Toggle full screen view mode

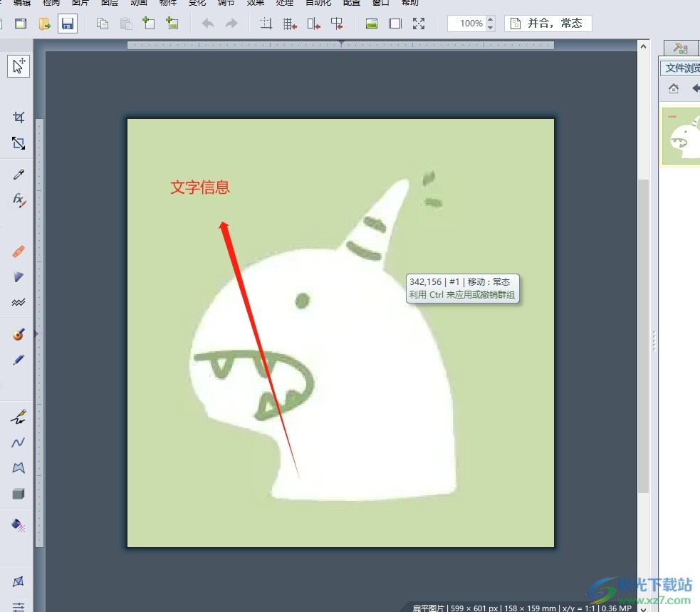coord(419,24)
